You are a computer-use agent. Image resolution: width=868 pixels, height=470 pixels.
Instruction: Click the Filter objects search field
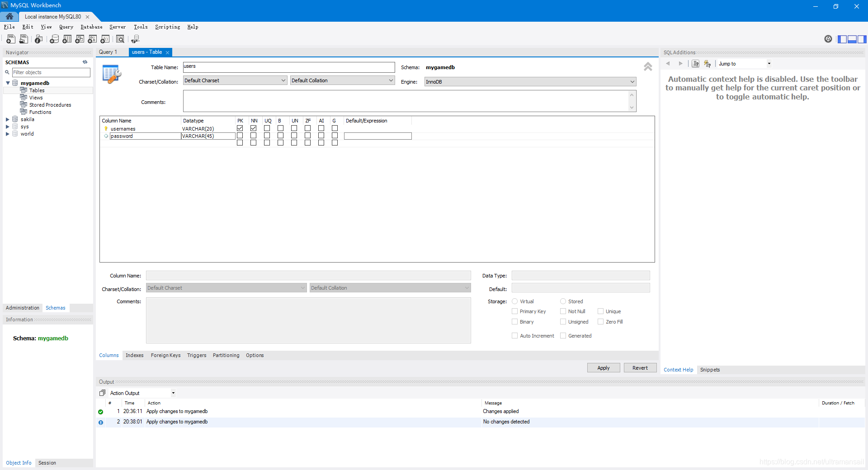coord(51,72)
